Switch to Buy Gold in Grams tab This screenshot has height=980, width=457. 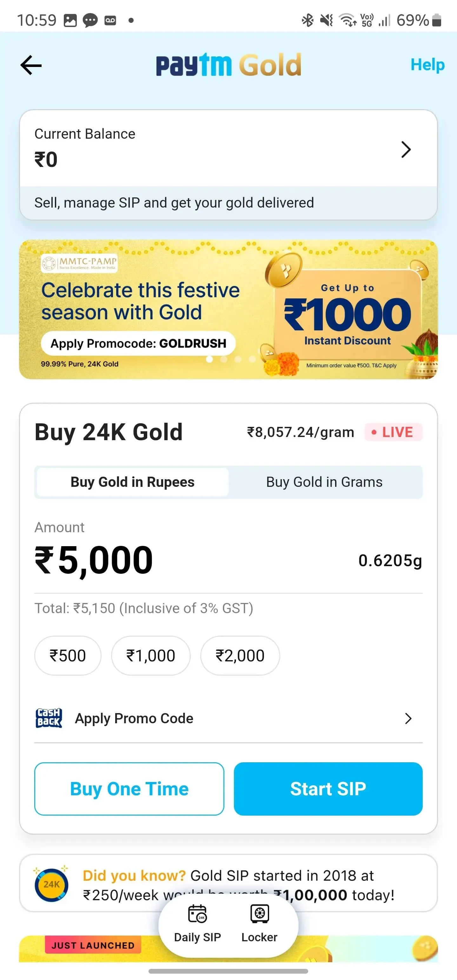[x=324, y=482]
